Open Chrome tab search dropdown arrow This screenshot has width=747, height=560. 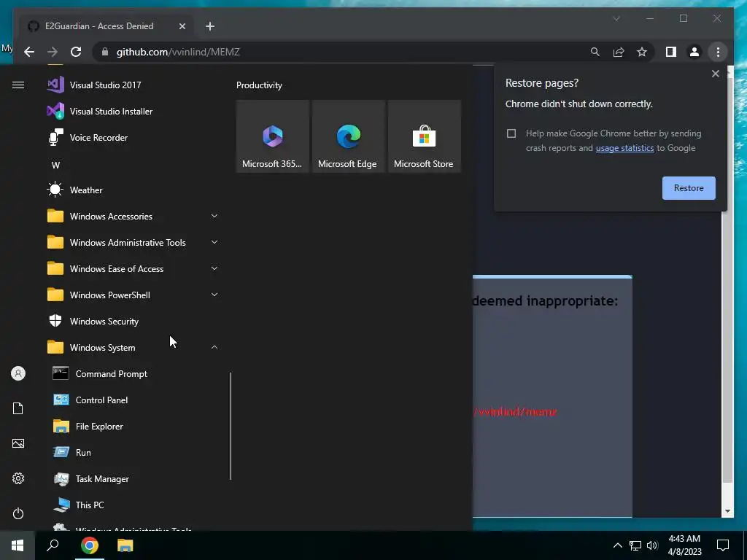(x=616, y=18)
